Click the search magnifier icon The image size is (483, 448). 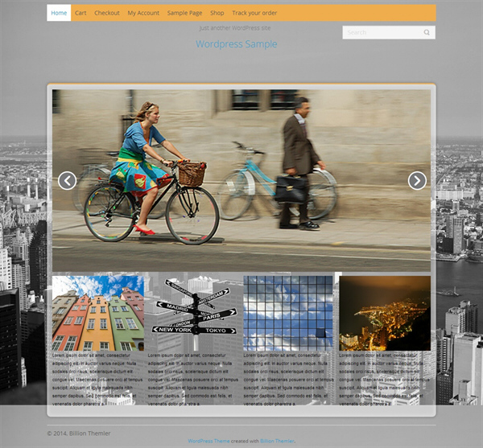(427, 33)
